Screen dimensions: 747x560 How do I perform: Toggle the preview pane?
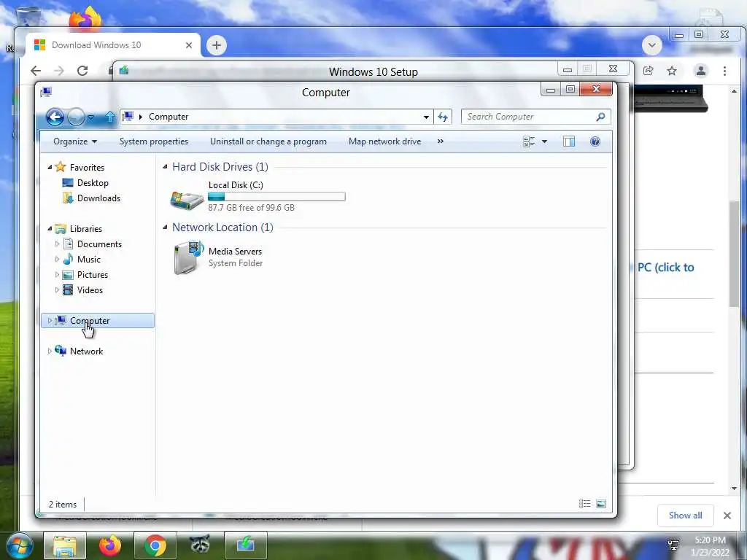[569, 141]
